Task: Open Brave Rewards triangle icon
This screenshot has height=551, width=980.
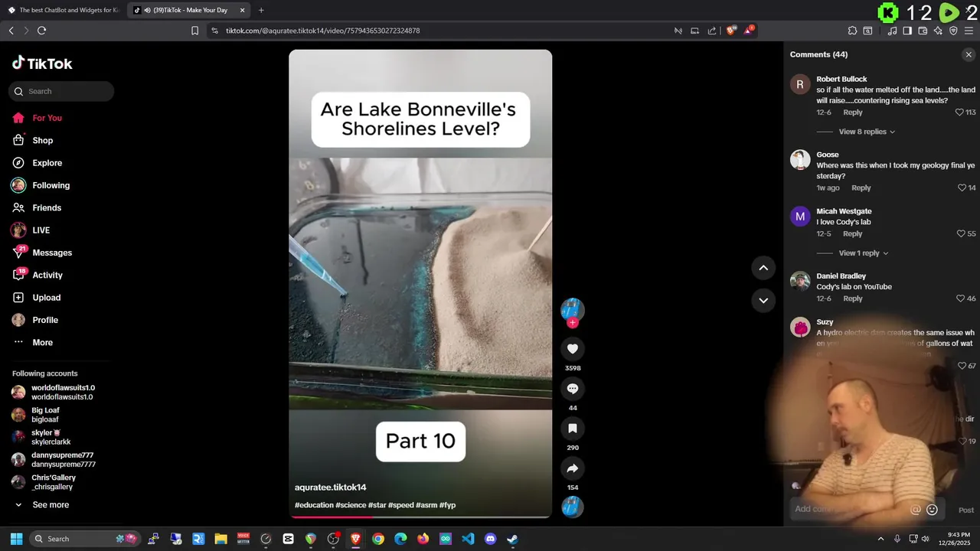Action: [750, 31]
